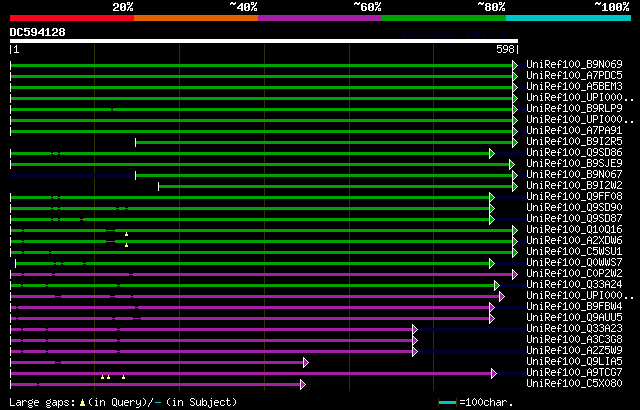
Task: Click the orange ~40% identity legend segment
Action: click(196, 18)
